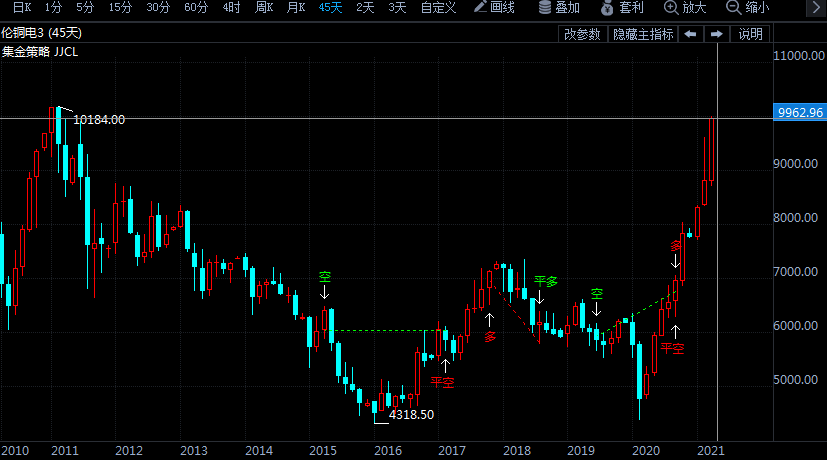The image size is (827, 460).
Task: Click the 2021 label on time axis
Action: (711, 451)
